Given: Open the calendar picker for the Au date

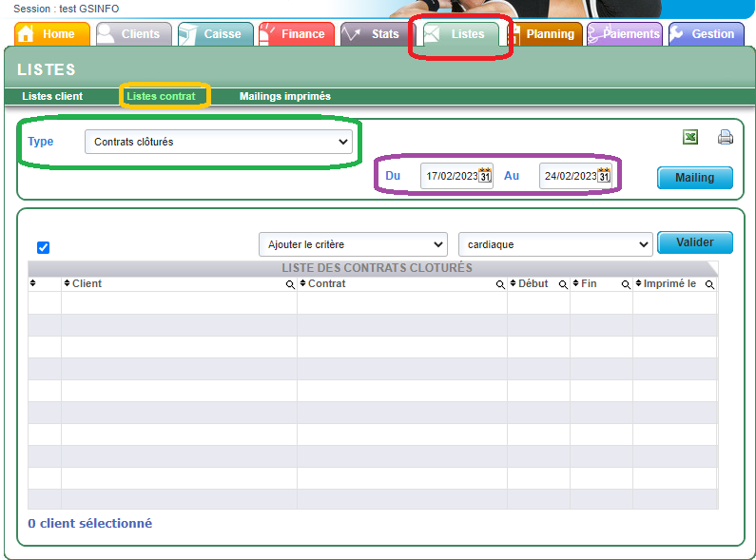Looking at the screenshot, I should click(604, 176).
